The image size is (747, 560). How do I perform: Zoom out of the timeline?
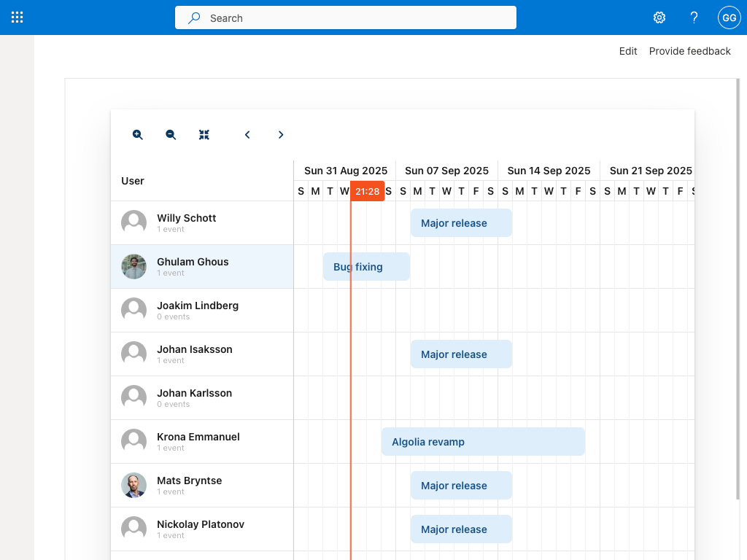(170, 134)
